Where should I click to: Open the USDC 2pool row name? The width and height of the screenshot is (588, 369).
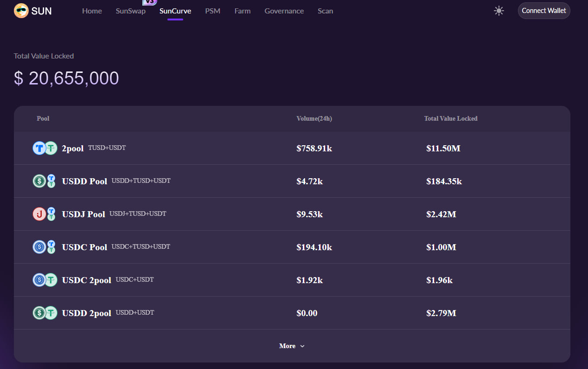pos(87,280)
